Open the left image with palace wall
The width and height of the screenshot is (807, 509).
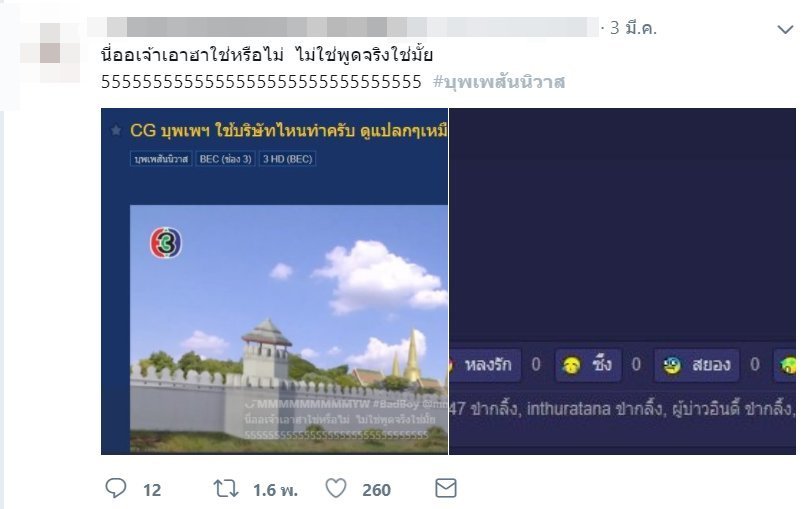pyautogui.click(x=274, y=282)
